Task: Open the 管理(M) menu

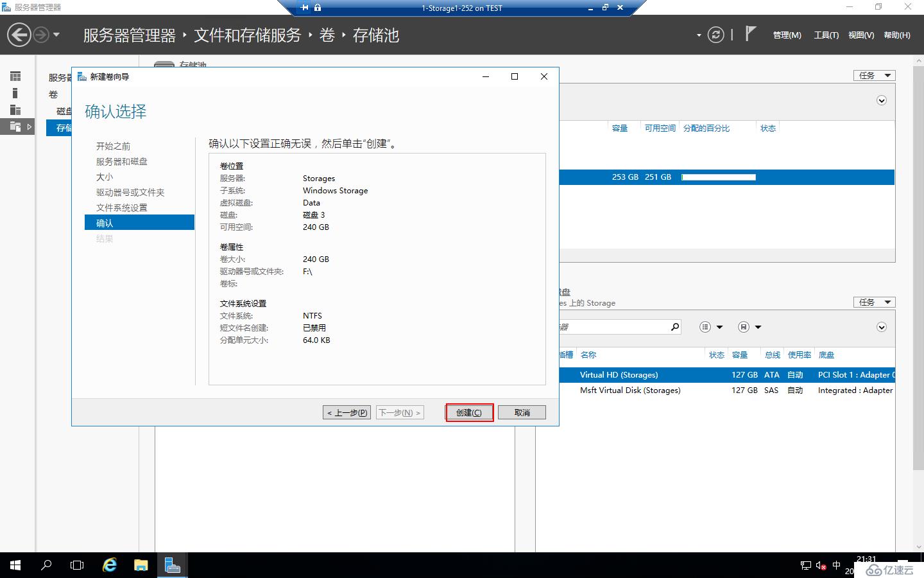Action: [x=787, y=35]
